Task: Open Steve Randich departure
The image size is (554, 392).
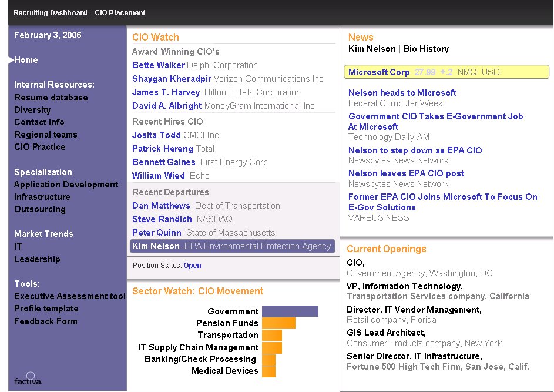Action: 162,219
